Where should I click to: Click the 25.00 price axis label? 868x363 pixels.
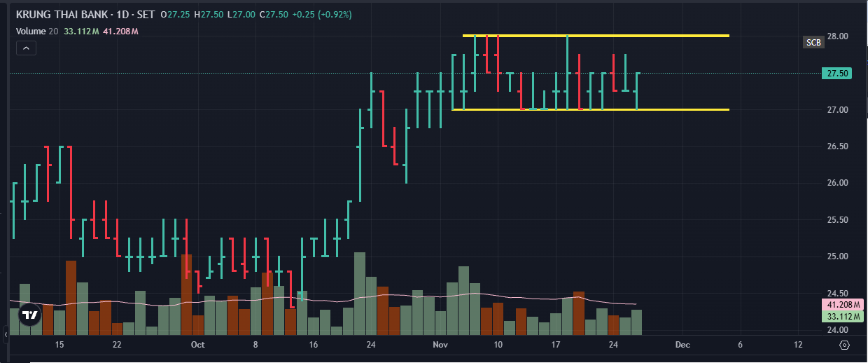pyautogui.click(x=838, y=256)
